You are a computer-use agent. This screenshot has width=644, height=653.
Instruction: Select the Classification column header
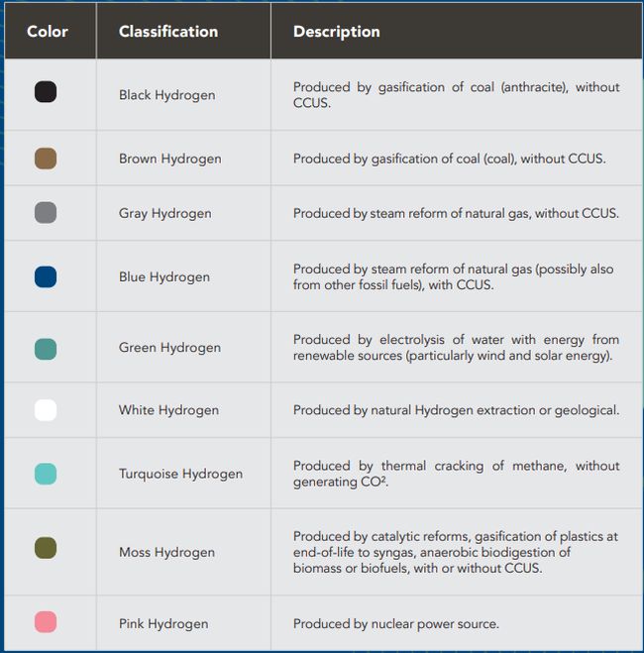click(x=168, y=32)
